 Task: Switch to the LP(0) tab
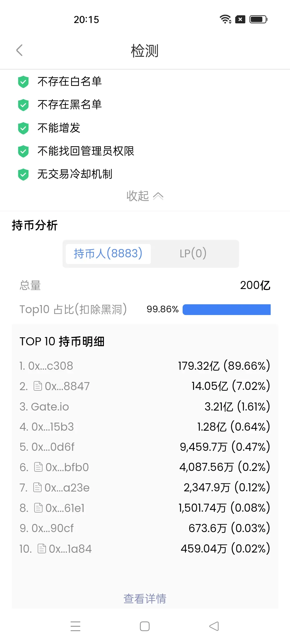[193, 254]
